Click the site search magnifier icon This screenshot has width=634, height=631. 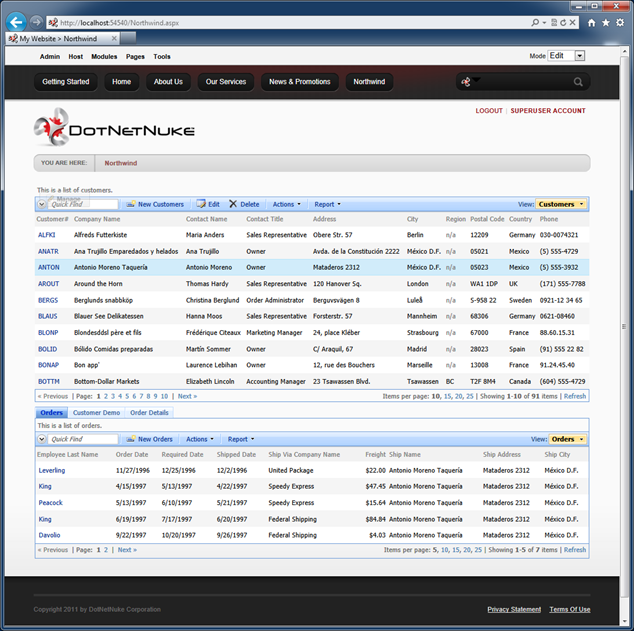pos(578,82)
